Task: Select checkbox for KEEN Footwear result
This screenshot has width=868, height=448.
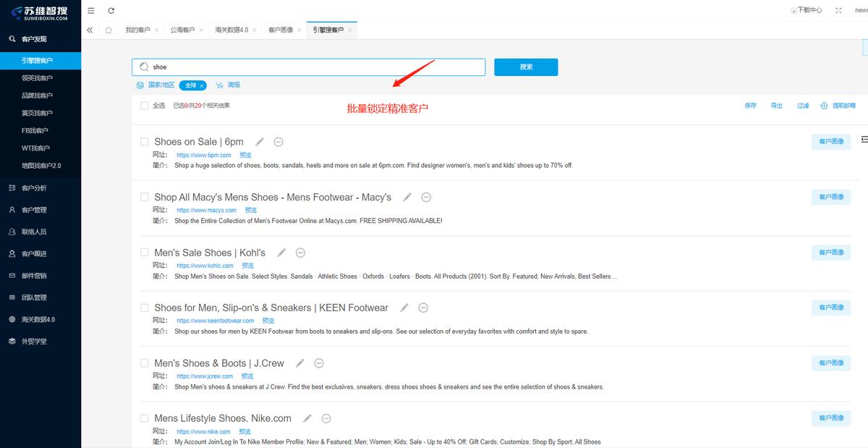Action: 145,308
